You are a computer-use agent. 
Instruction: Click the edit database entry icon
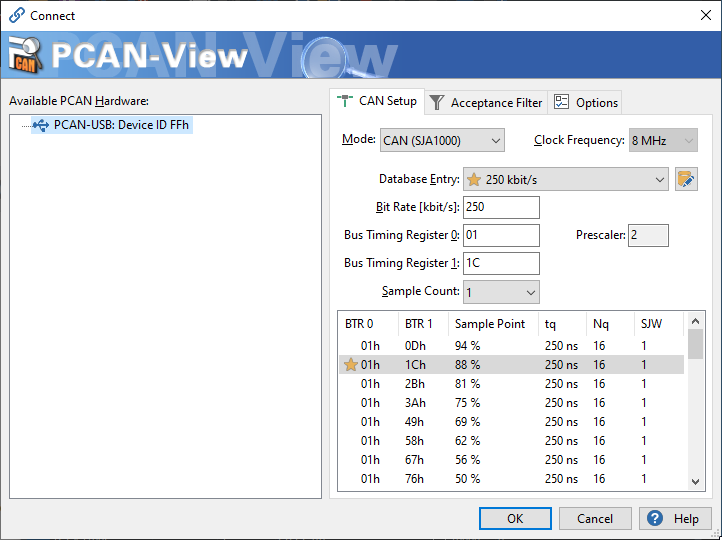[686, 180]
